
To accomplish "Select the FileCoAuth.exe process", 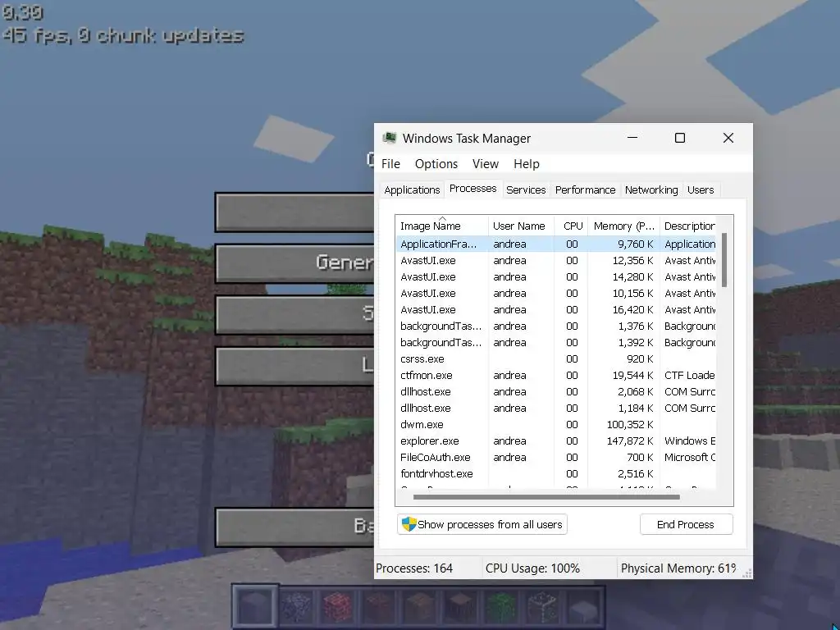I will 556,458.
